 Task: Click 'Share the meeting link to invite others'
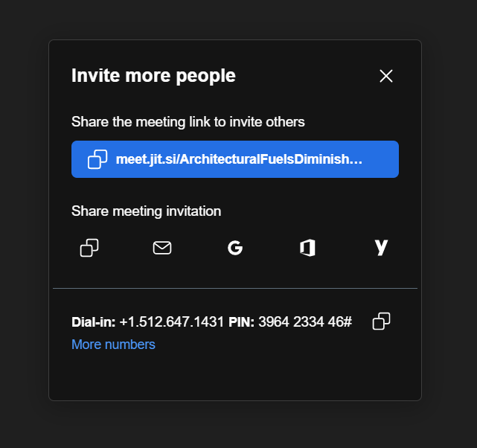click(188, 121)
